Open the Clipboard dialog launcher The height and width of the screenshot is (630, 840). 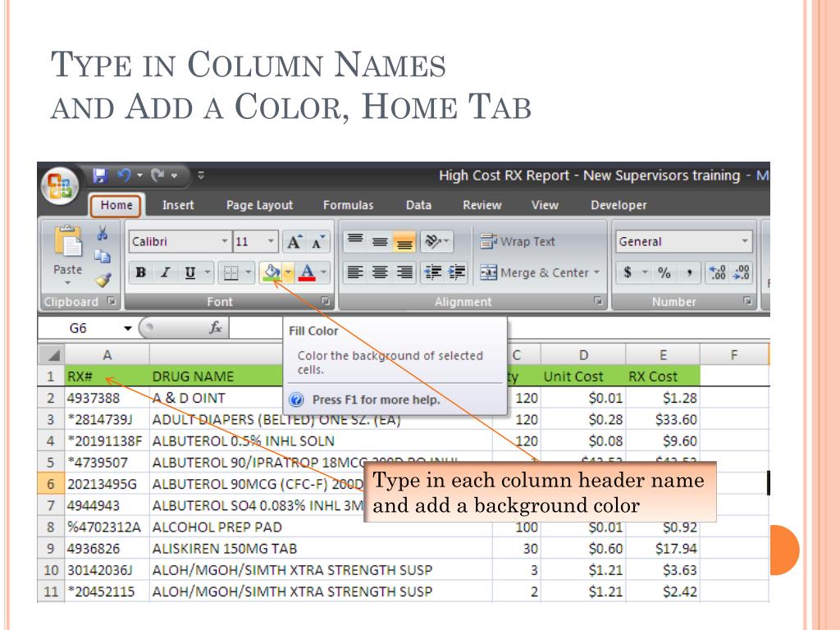click(x=112, y=301)
